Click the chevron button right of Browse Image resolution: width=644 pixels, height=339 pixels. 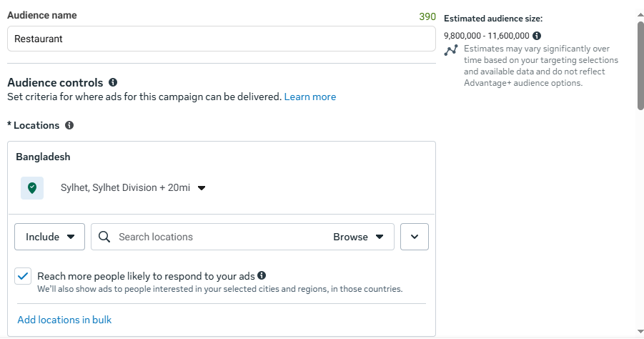point(415,237)
